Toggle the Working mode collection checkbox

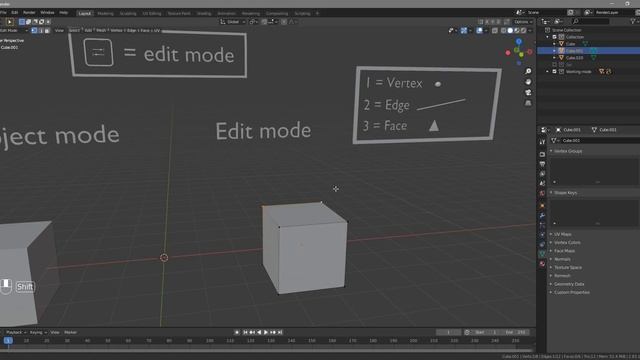click(x=554, y=71)
